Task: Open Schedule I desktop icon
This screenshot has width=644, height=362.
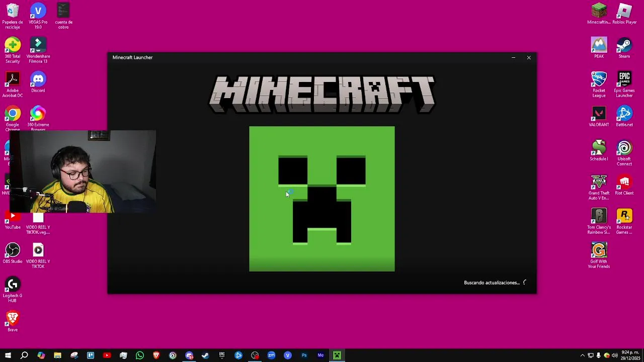Action: [x=599, y=150]
